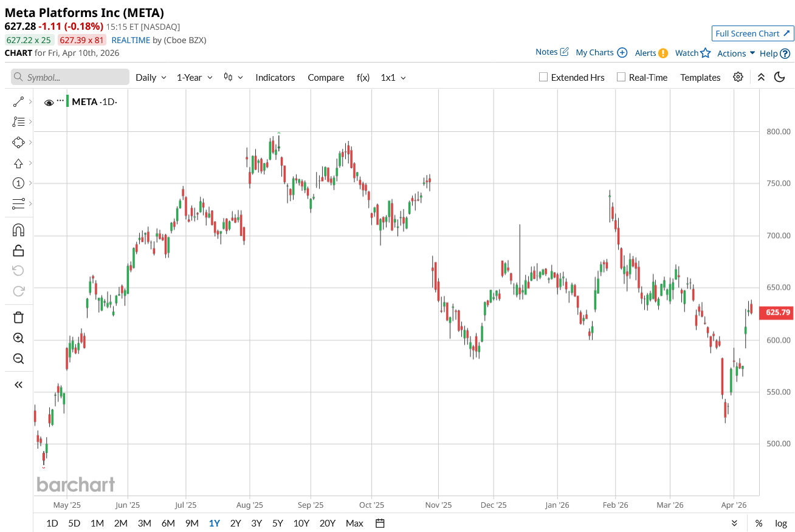Viewport: 795px width, 532px height.
Task: Enable the Real-Time checkbox
Action: click(x=621, y=77)
